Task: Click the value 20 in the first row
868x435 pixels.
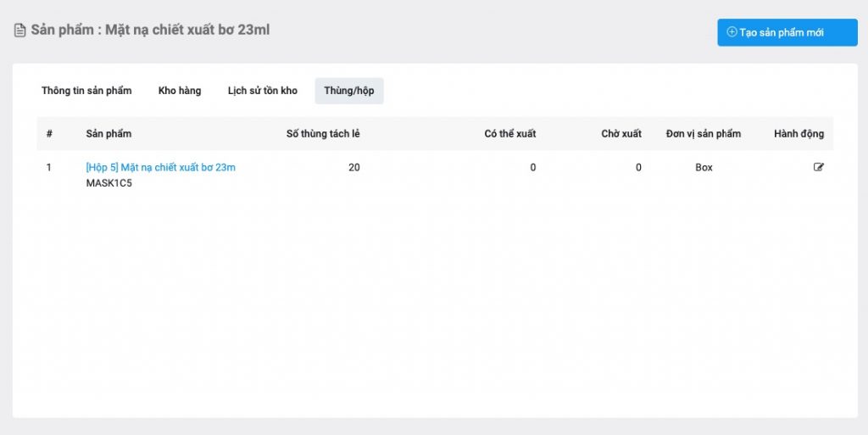Action: point(353,167)
